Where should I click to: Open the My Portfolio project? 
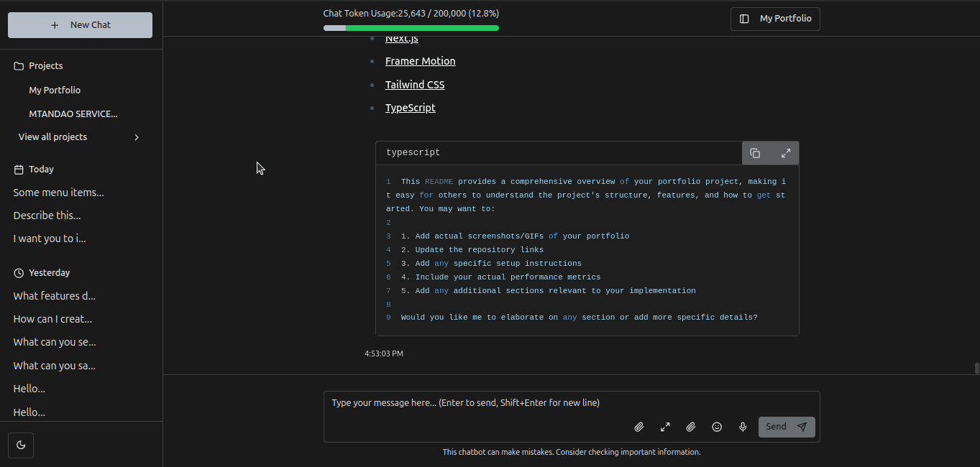pyautogui.click(x=55, y=91)
